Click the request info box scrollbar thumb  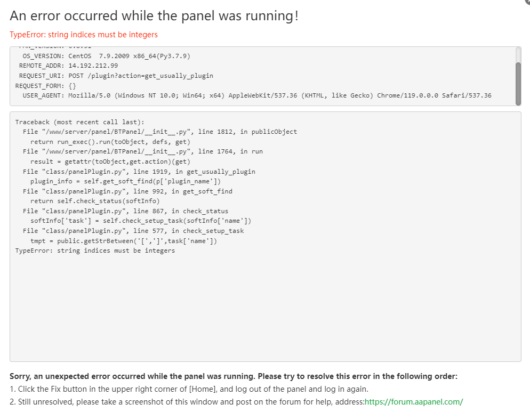[518, 84]
